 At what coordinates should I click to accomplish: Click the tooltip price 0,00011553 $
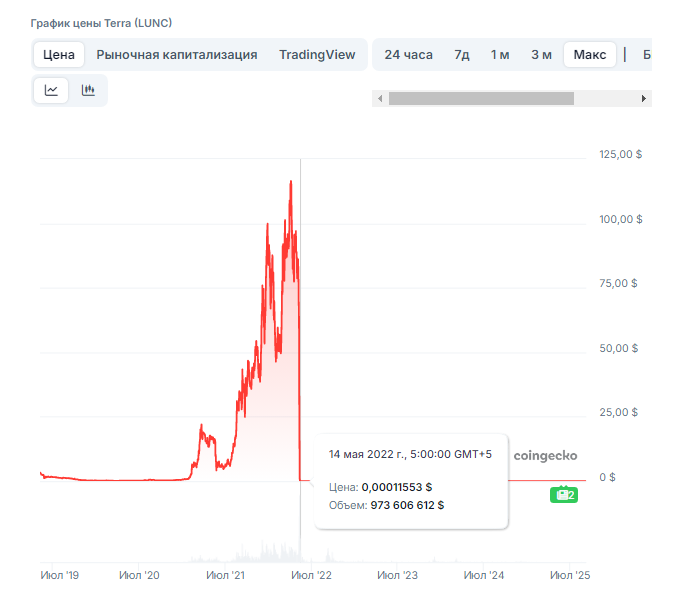tap(397, 487)
